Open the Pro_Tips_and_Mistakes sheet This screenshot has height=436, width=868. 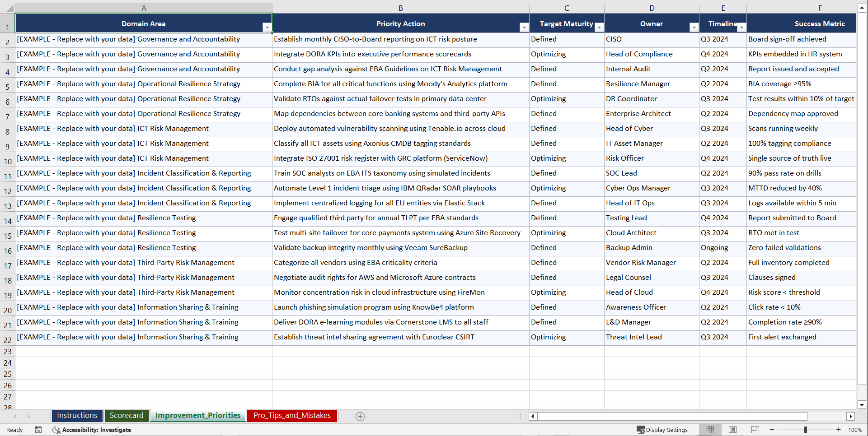click(291, 416)
